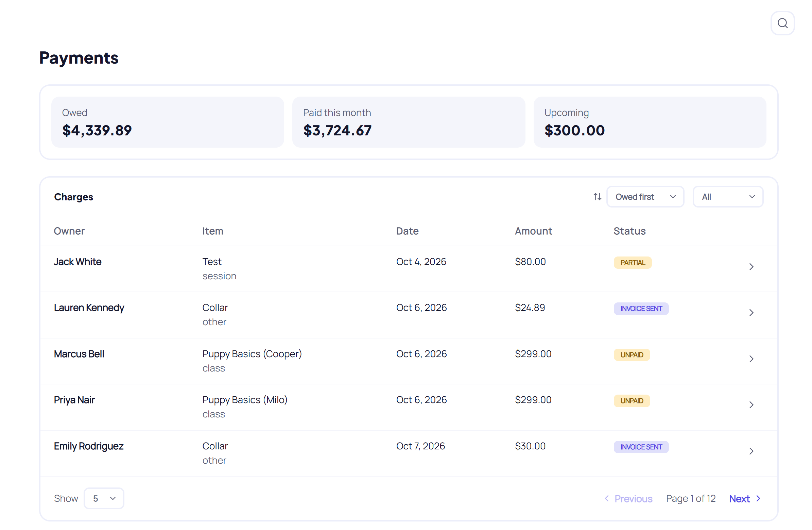Screen dimensions: 812x530
Task: Click Priya Nair's UNPAID badge
Action: (x=632, y=401)
